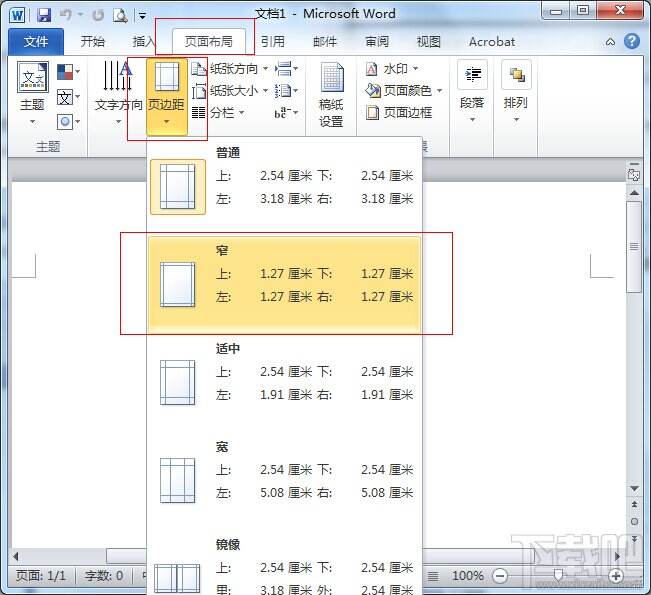
Task: Open the 主题 themes gallery button
Action: tap(32, 93)
